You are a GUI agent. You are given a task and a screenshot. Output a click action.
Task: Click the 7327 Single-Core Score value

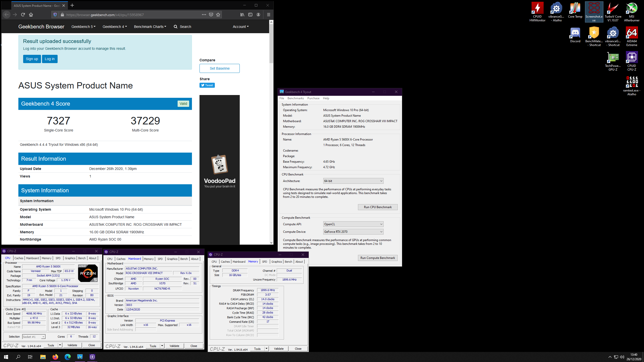point(58,121)
